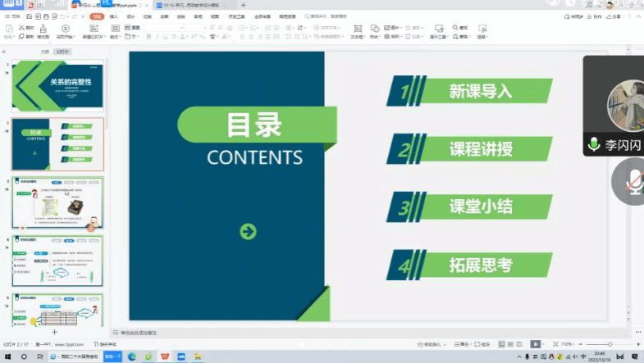Start slideshow from the status bar play button
The width and height of the screenshot is (644, 363).
(x=535, y=344)
